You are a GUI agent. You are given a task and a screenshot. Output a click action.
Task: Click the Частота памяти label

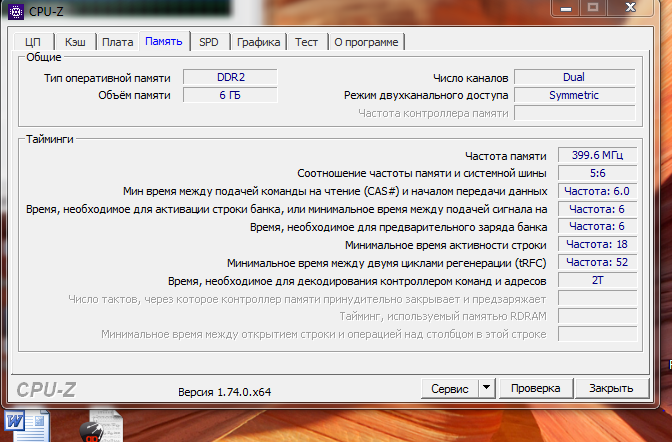click(506, 156)
